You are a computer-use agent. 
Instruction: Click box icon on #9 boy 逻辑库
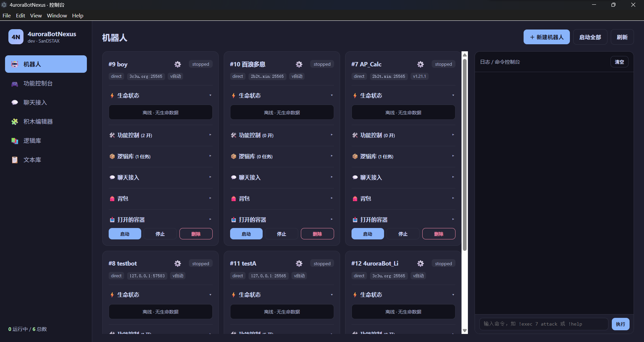click(x=112, y=156)
